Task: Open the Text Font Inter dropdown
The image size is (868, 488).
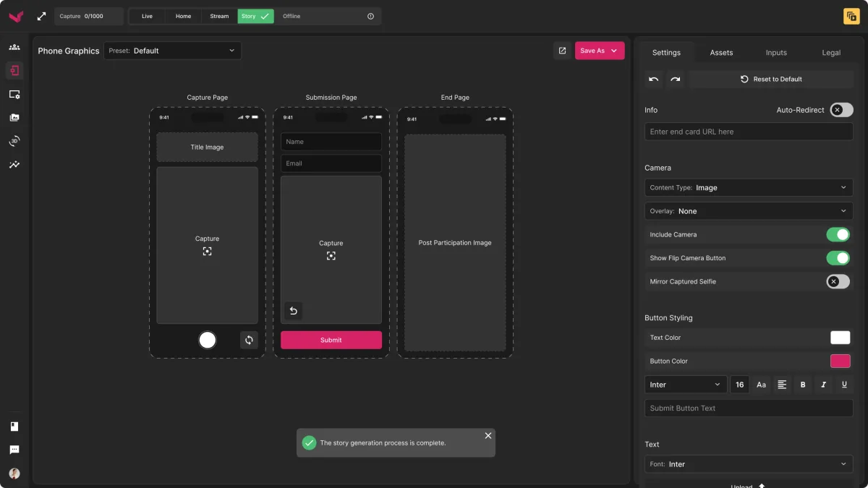Action: [x=749, y=464]
